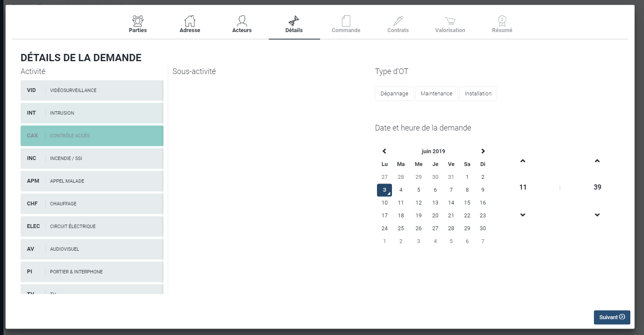Go to previous month in calendar
644x335 pixels.
click(384, 151)
